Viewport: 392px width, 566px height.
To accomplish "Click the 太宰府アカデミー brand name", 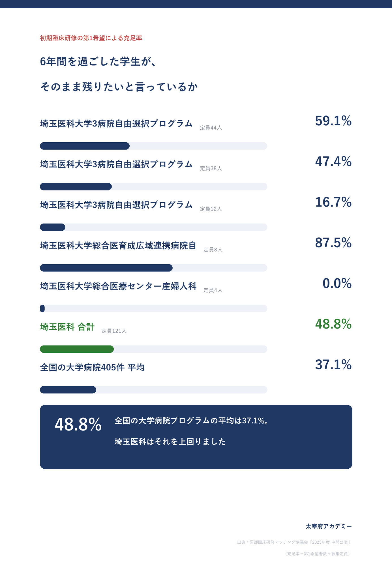I will pyautogui.click(x=329, y=526).
